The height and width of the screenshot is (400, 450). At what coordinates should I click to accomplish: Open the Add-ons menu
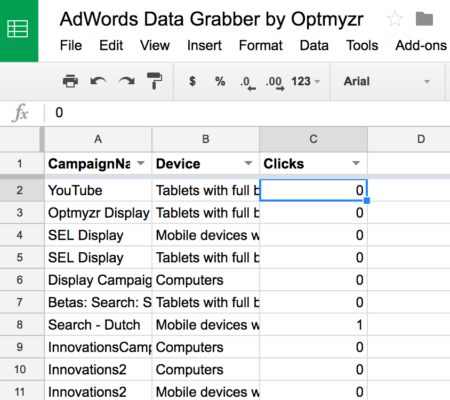click(421, 45)
